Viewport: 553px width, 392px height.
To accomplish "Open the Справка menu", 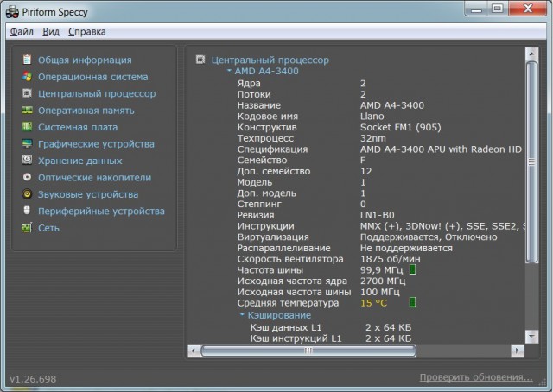I will click(x=86, y=32).
